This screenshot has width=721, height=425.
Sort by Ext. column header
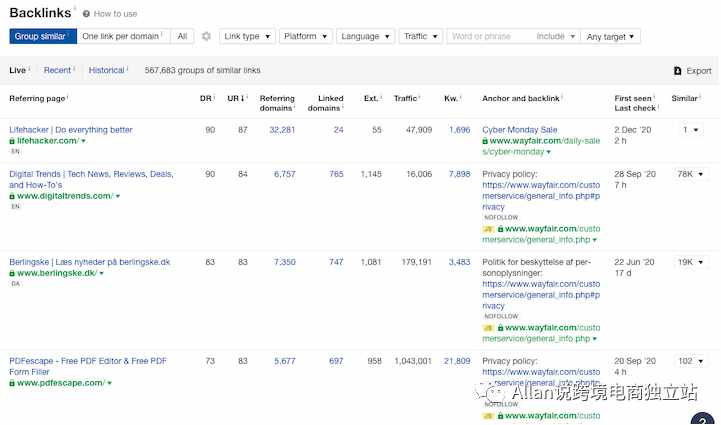(371, 98)
